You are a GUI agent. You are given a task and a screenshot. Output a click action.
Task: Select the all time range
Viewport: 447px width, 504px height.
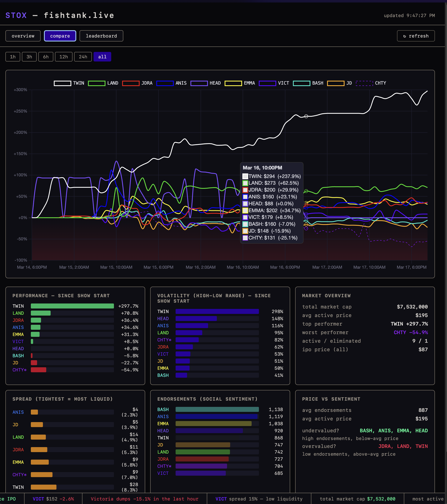(102, 57)
